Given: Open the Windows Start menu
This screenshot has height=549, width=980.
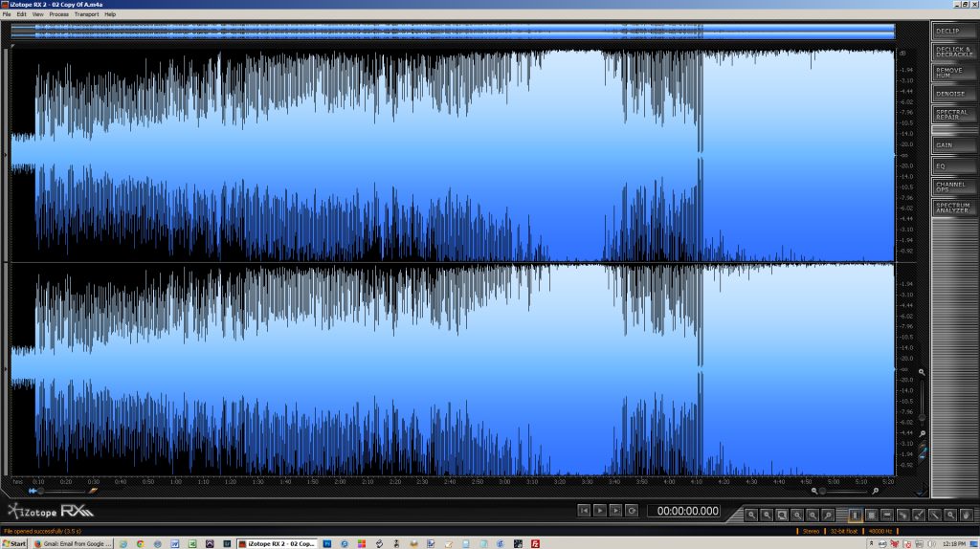Looking at the screenshot, I should click(x=14, y=543).
